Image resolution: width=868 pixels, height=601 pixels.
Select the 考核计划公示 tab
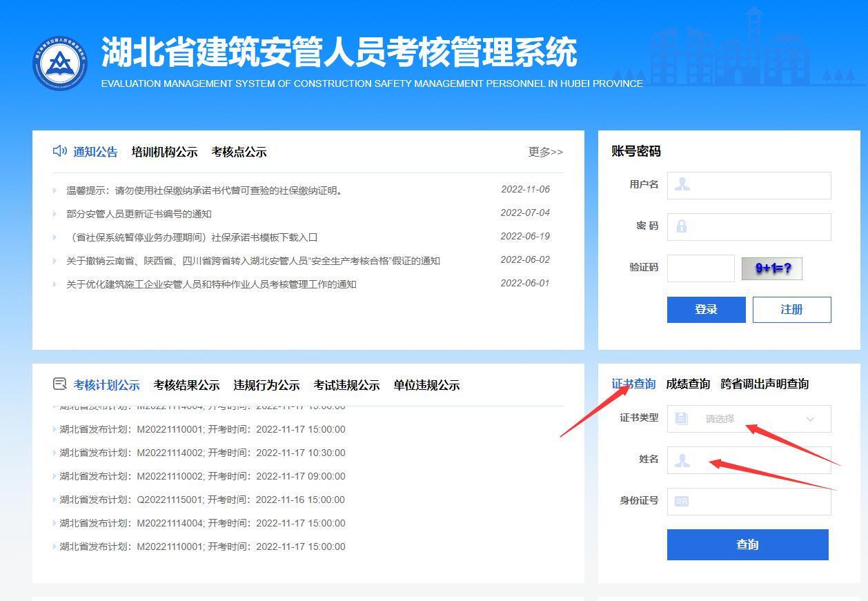click(107, 385)
